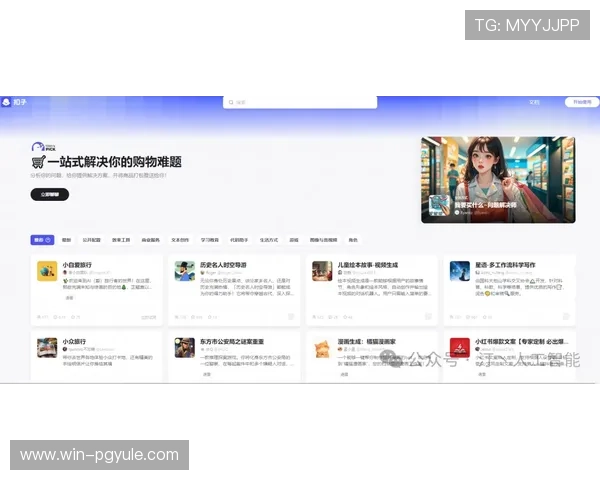Click user-count icon on 小自爱旅行 card
This screenshot has height=480, width=600.
pos(39,317)
